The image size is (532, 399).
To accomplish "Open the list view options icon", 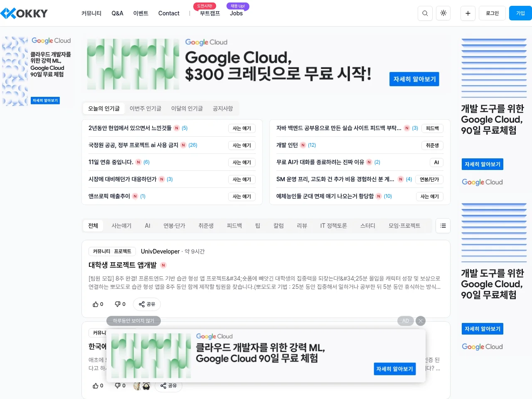I will click(443, 226).
